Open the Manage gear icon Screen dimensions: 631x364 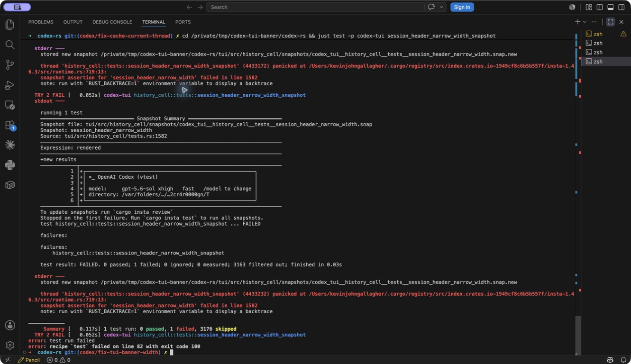point(10,345)
